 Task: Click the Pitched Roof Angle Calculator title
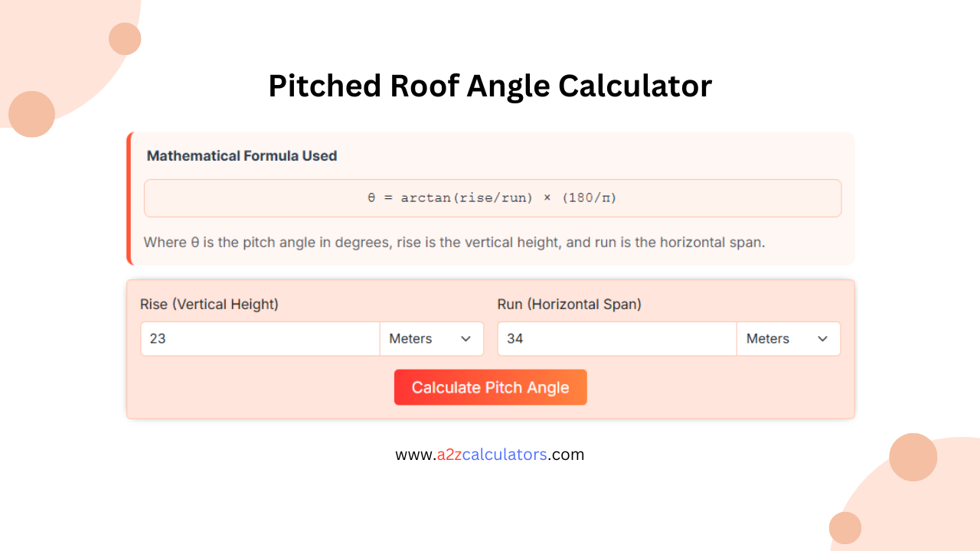pos(490,86)
